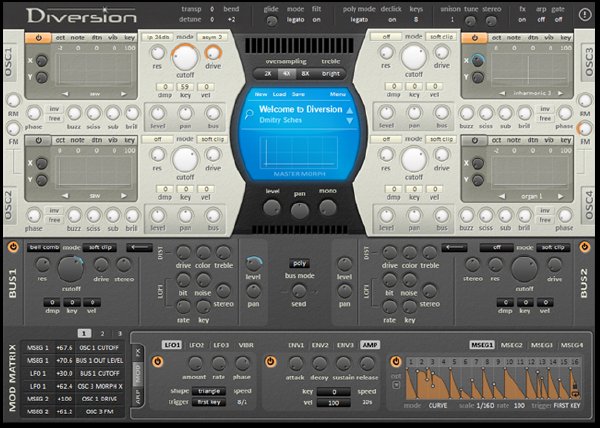Open MSEG opt dropdown arrow
Image resolution: width=600 pixels, height=428 pixels.
tap(396, 385)
